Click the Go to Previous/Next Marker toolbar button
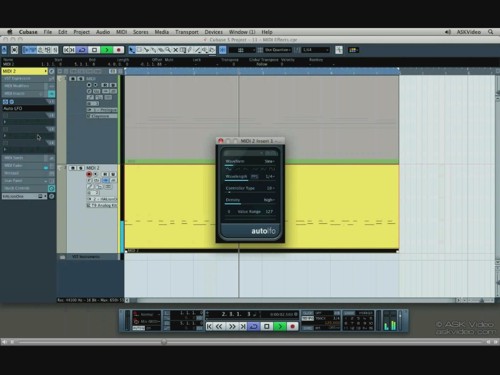 coord(69,50)
